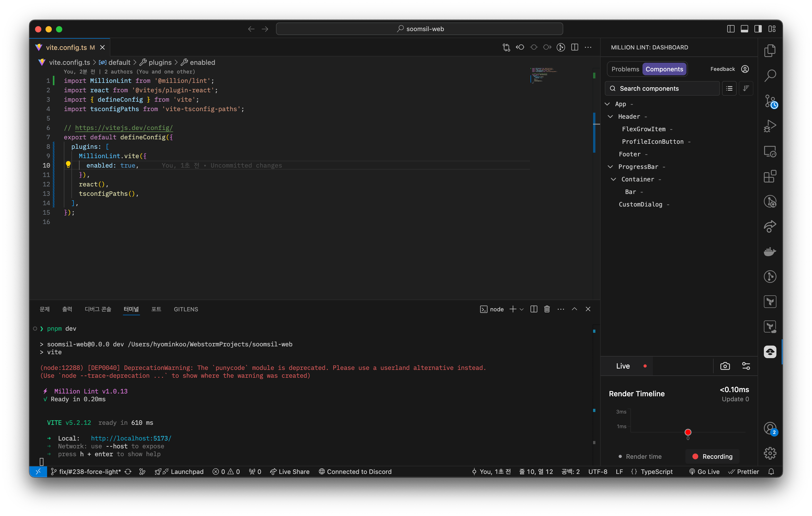Click the list view icon next to Search components
The height and width of the screenshot is (516, 812).
click(729, 89)
